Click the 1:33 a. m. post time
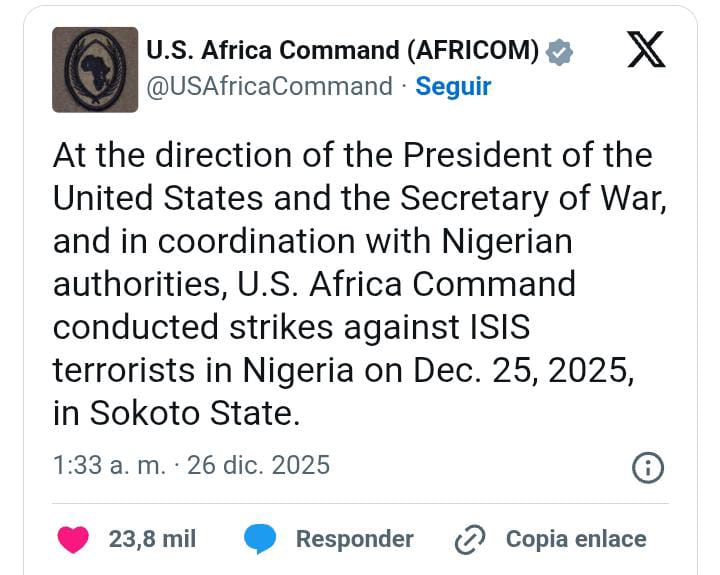 pyautogui.click(x=108, y=465)
